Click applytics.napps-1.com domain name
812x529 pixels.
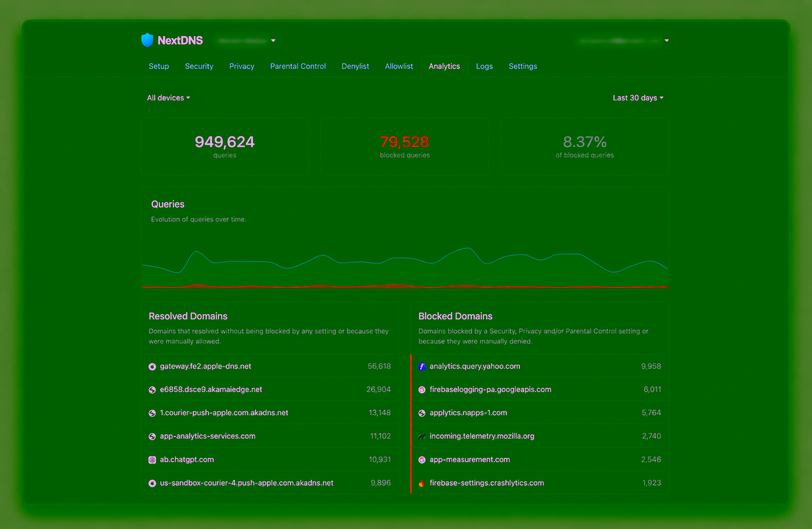pos(468,413)
